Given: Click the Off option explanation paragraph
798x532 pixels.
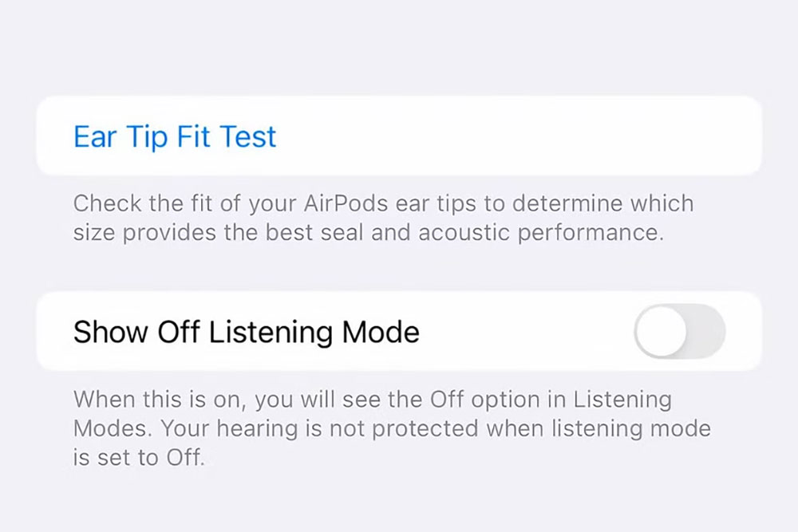Looking at the screenshot, I should point(392,428).
